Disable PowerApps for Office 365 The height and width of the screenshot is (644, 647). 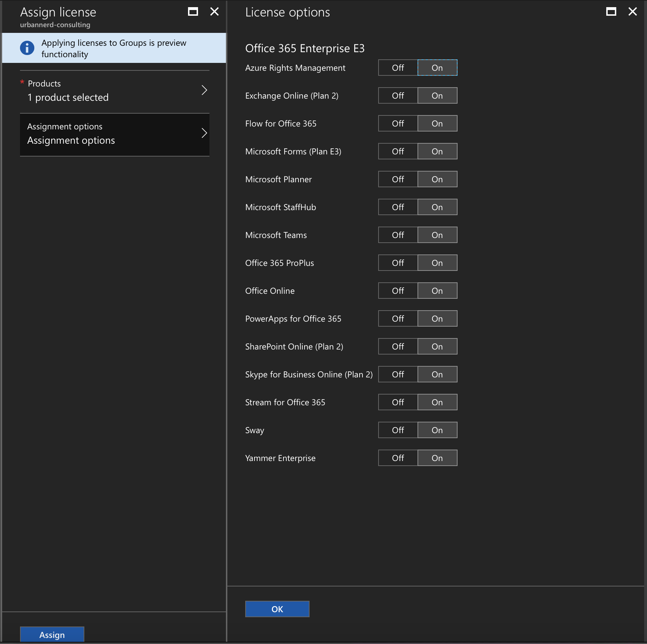(398, 318)
